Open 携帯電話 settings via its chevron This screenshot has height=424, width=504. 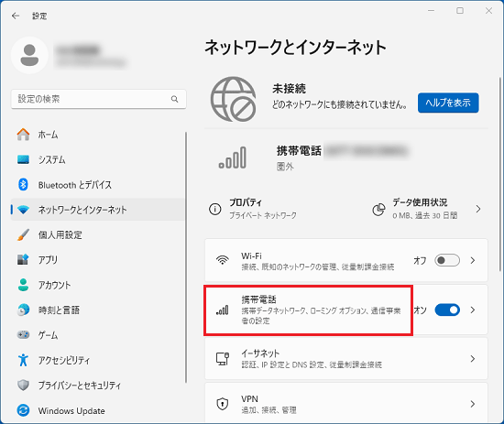(473, 310)
